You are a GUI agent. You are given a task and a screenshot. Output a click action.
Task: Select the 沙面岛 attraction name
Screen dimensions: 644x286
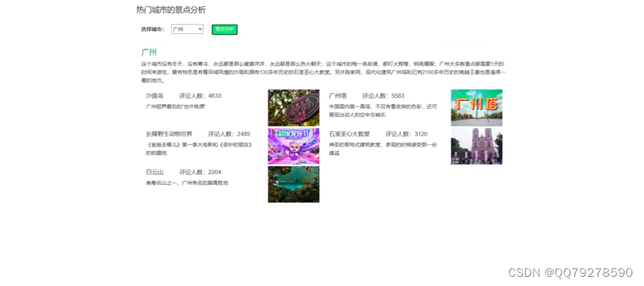[154, 96]
